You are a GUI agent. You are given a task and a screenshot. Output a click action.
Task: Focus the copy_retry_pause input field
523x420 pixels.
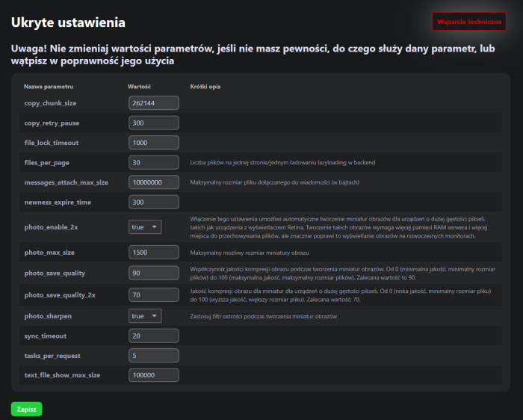(153, 123)
